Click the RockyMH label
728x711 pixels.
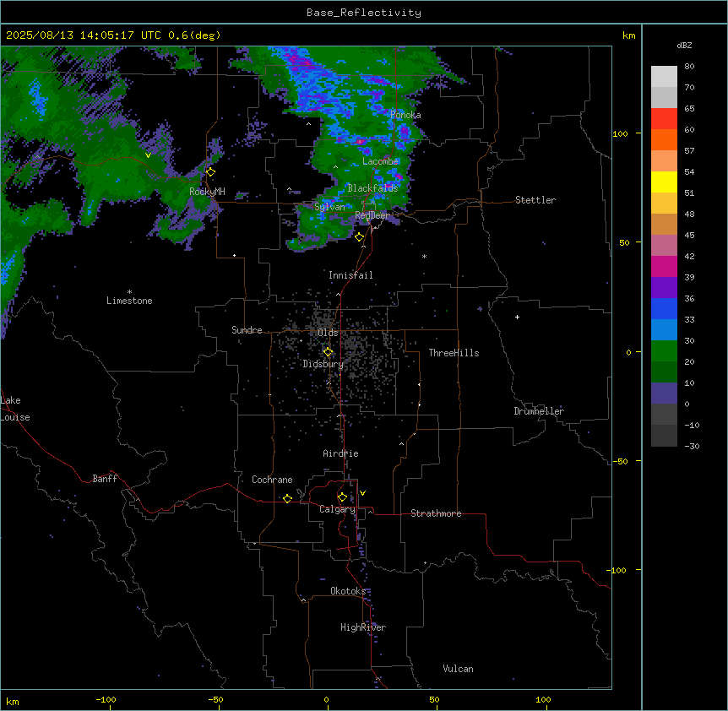pos(207,192)
